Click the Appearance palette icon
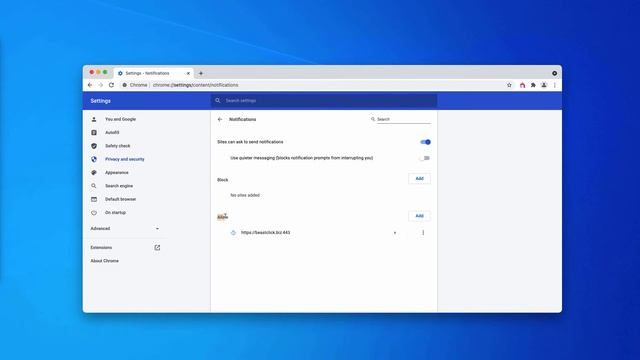This screenshot has height=360, width=640. point(94,172)
